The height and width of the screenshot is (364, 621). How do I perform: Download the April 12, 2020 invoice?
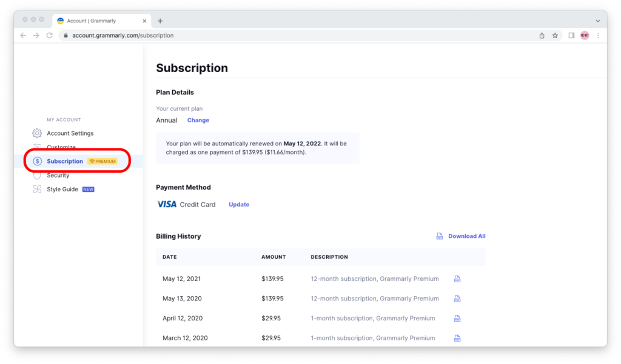coord(457,319)
